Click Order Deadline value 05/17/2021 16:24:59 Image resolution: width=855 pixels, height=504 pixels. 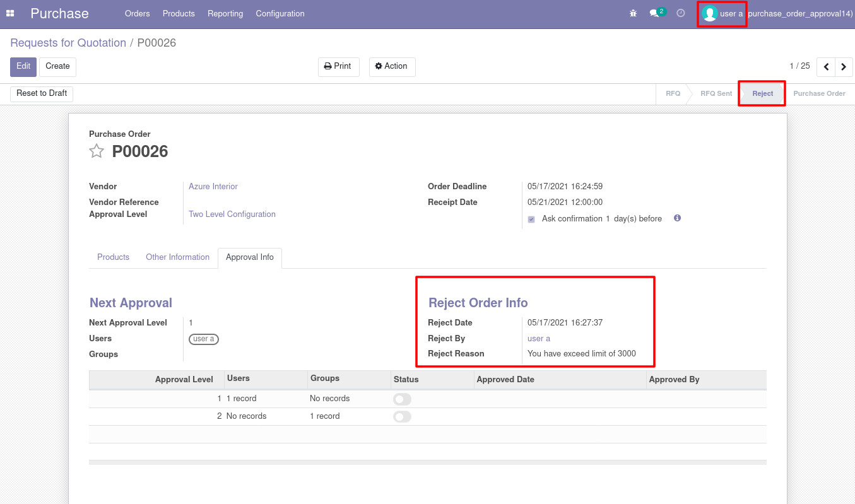coord(565,187)
